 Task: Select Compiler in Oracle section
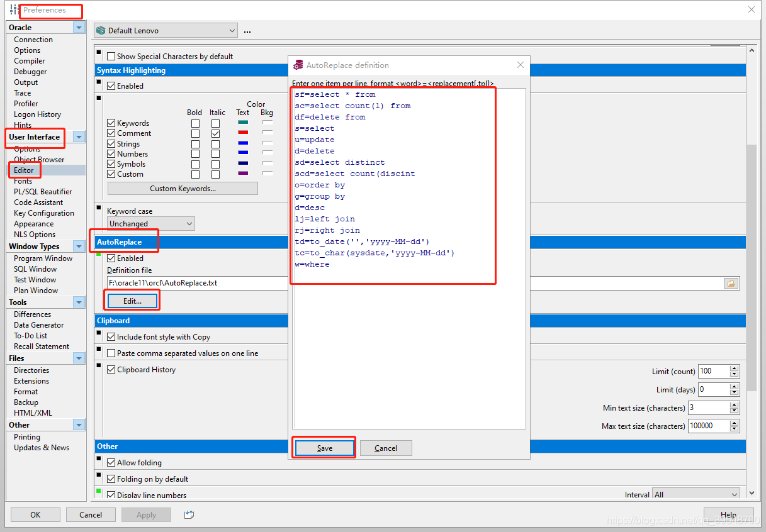30,61
